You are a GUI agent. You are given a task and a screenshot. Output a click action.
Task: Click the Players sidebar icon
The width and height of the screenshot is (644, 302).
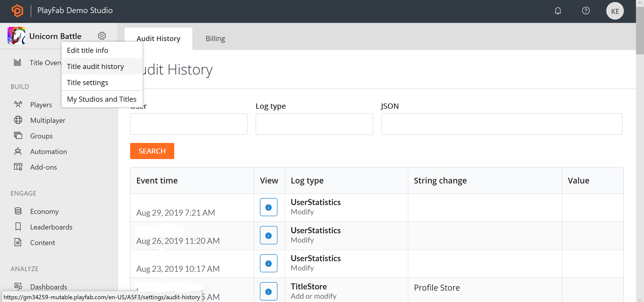(x=18, y=104)
